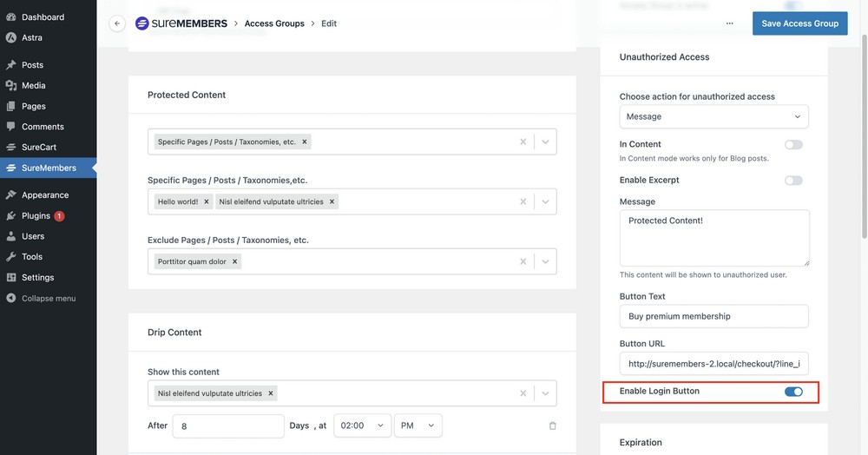
Task: Click Save Access Group button
Action: (x=799, y=23)
